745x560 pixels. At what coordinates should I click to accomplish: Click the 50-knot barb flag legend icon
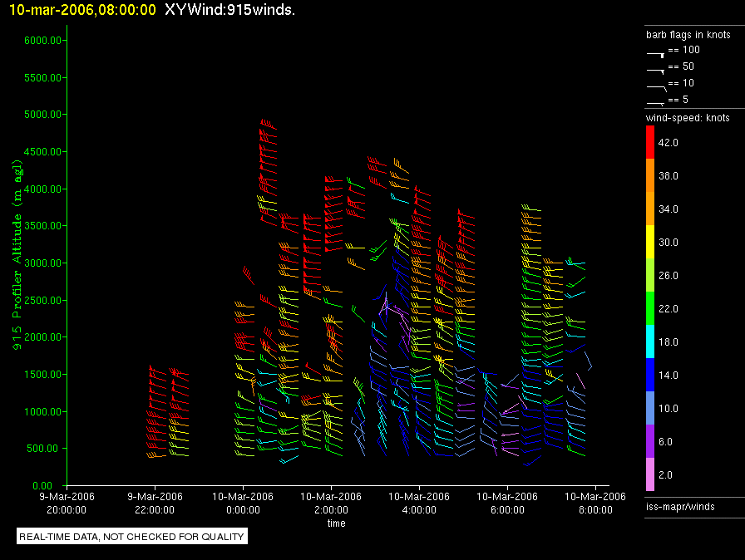[x=656, y=68]
